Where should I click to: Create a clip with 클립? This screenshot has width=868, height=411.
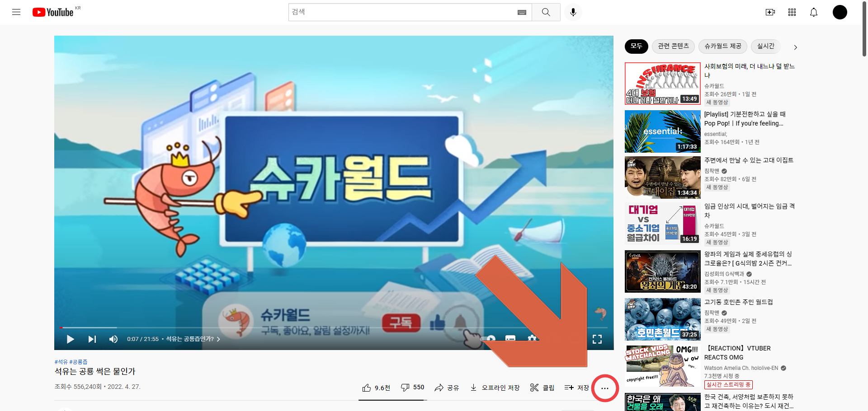(x=542, y=388)
